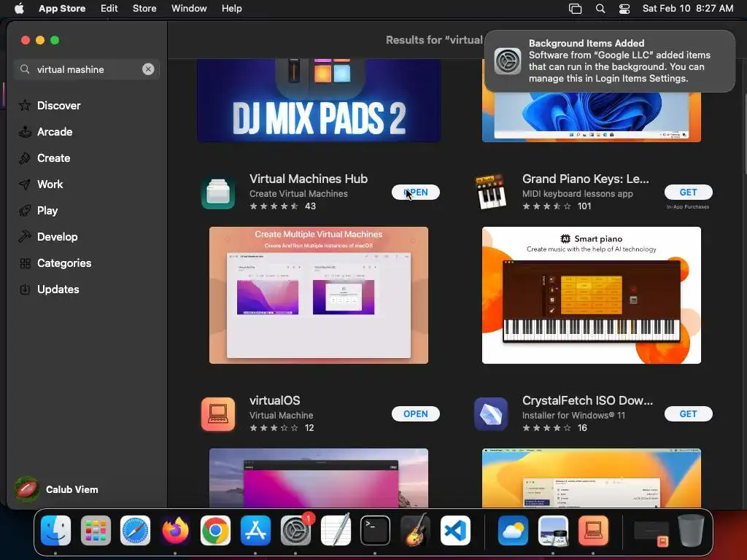Open CrystalFetch preview screenshot
Screen dimensions: 747x560
[x=591, y=478]
